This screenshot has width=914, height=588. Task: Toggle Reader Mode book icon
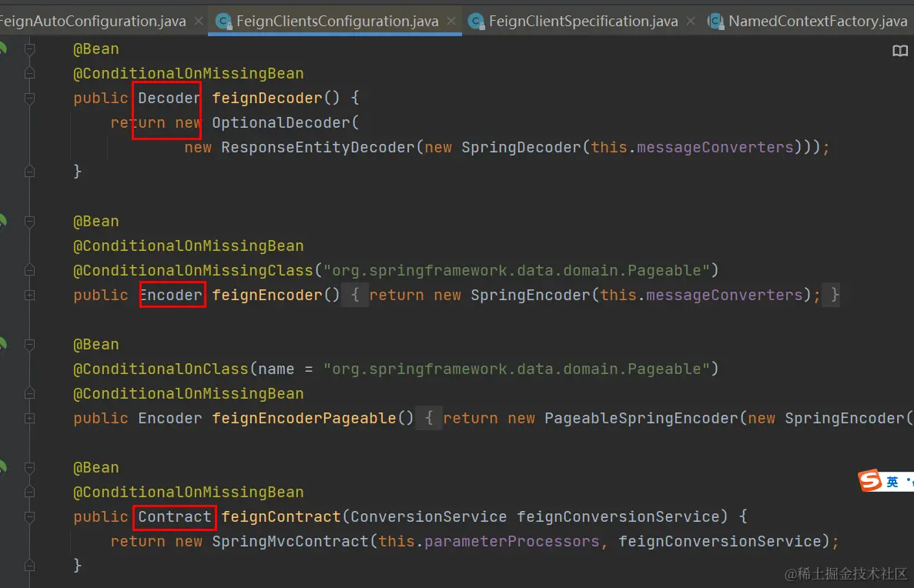click(x=900, y=51)
